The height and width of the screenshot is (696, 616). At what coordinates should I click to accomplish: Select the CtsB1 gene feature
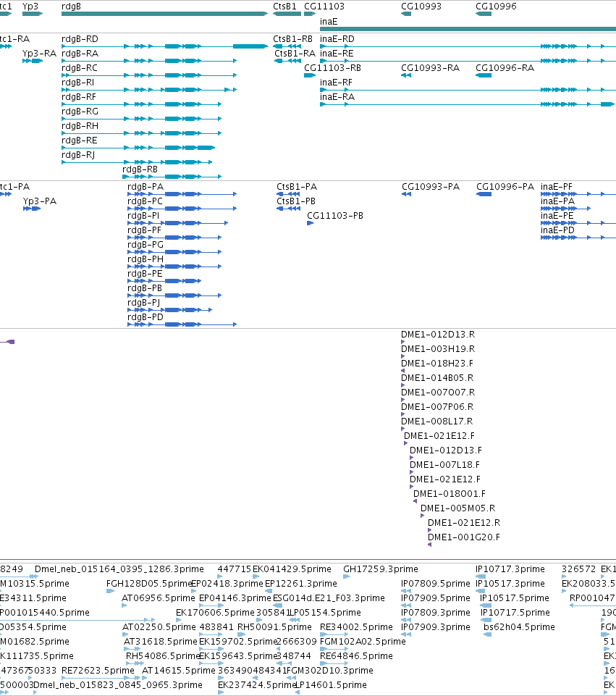[287, 14]
